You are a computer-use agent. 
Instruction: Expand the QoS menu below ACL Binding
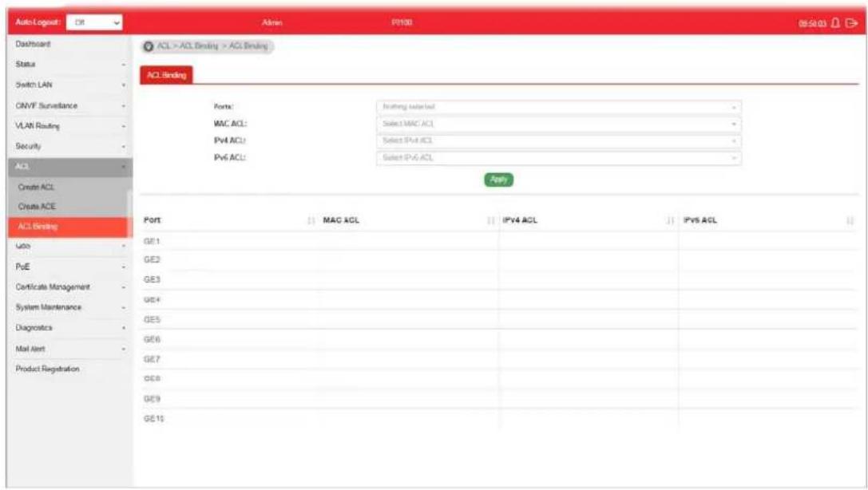coord(69,247)
